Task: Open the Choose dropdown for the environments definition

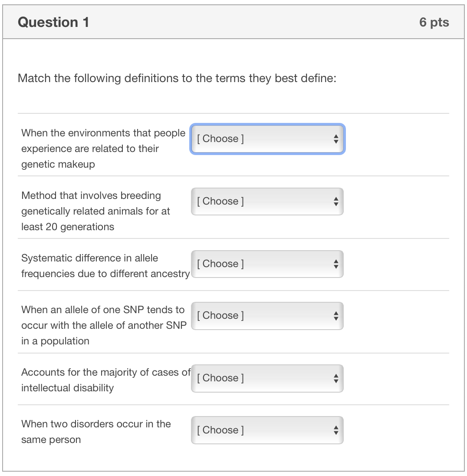Action: point(267,139)
